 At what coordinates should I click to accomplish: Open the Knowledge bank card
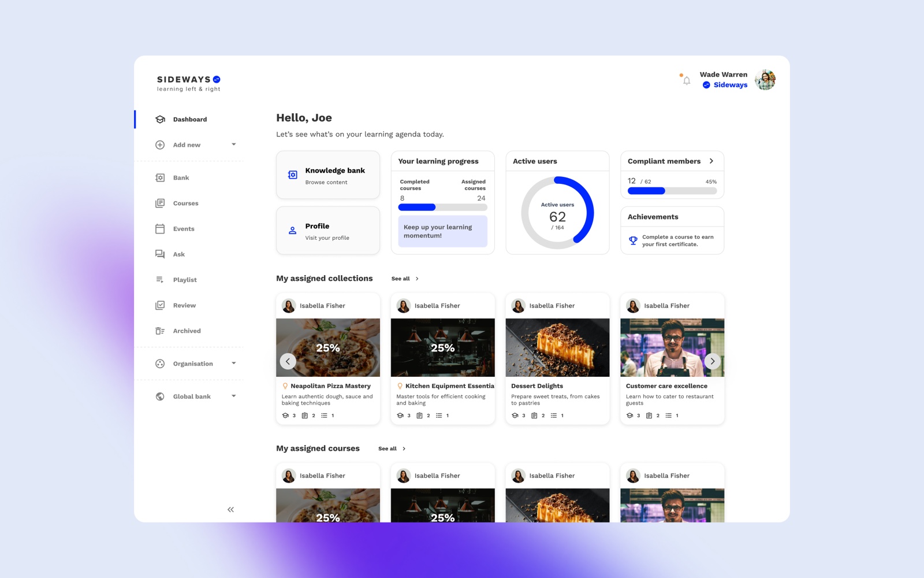click(x=328, y=175)
